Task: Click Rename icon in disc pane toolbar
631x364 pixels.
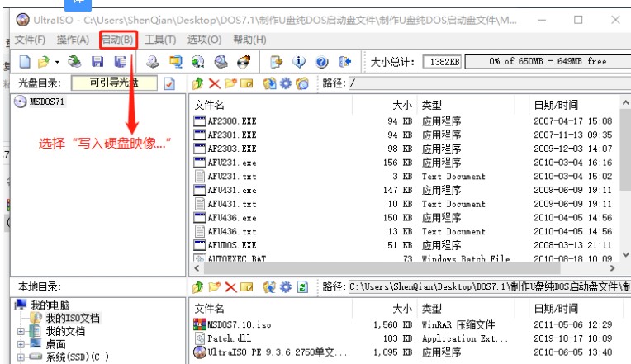Action: click(247, 83)
